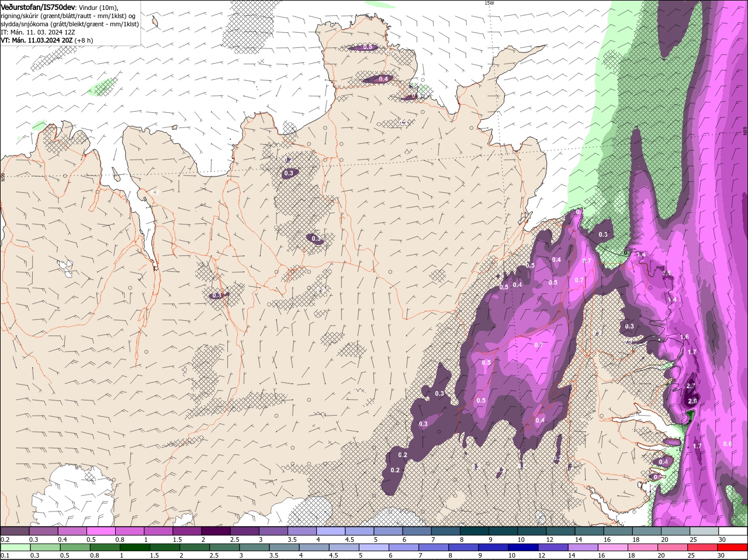Click the dark blue swatch after 10 in lower legend

522,547
